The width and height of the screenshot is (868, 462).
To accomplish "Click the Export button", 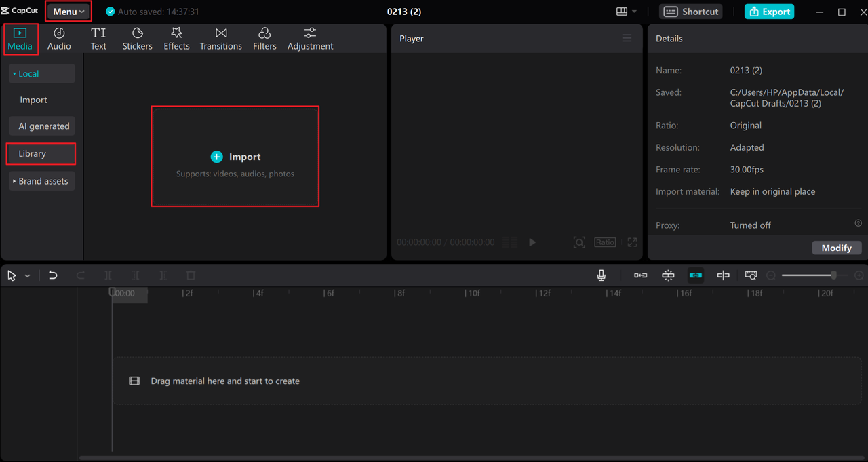I will pyautogui.click(x=769, y=12).
